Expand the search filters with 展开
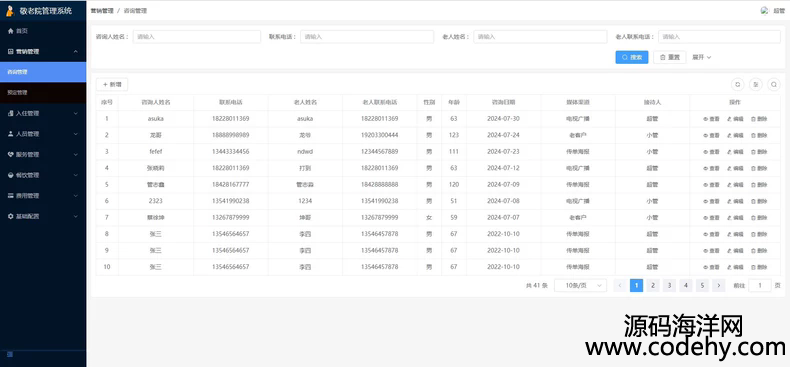This screenshot has width=790, height=367. [701, 57]
